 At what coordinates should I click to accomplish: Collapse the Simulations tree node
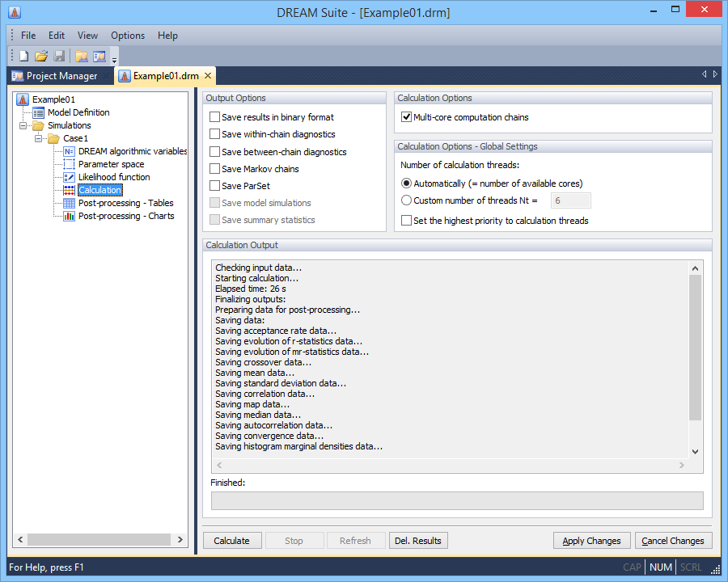point(23,126)
